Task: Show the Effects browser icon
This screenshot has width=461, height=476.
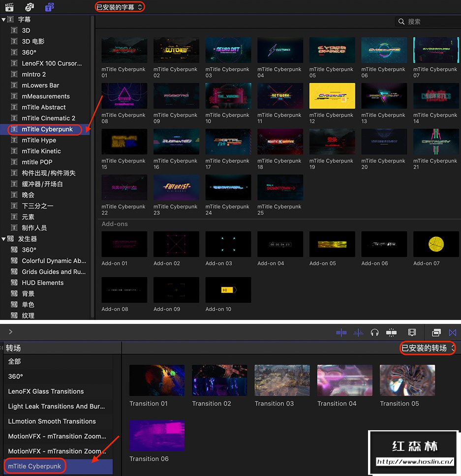Action: pos(436,333)
